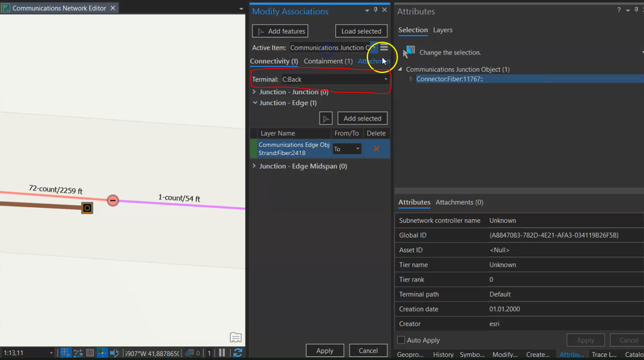
Task: Click the Global ID value field
Action: click(566, 235)
